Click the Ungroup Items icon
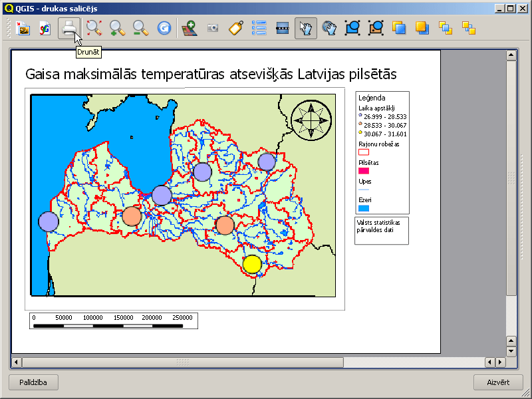This screenshot has height=399, width=532. pos(376,28)
